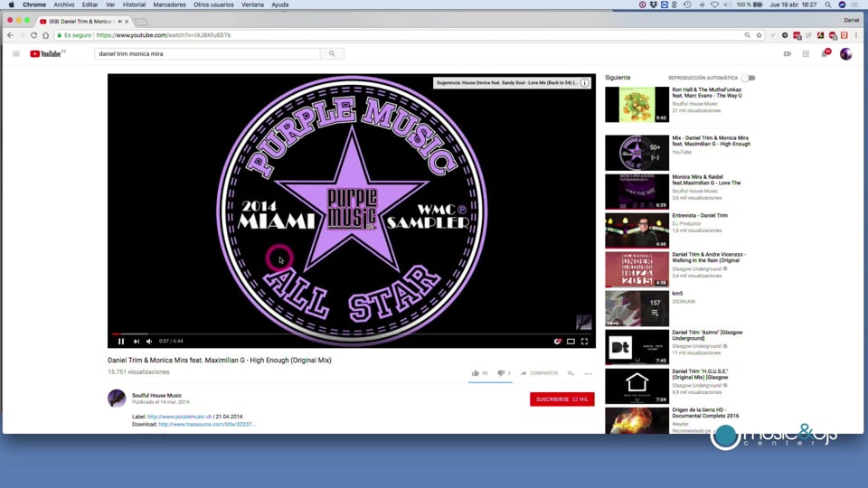Open Daniel Trim "H.O.U.S.E." thumbnail
The width and height of the screenshot is (868, 488).
click(x=637, y=386)
